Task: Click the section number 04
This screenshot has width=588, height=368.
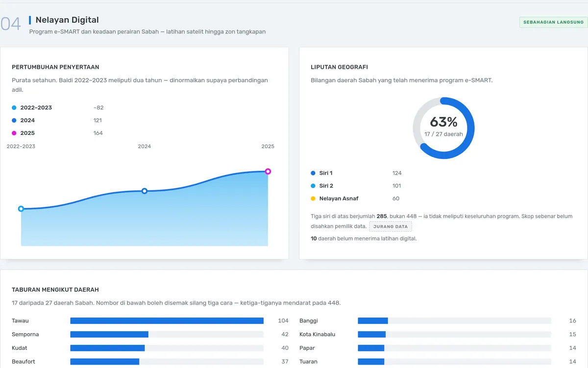Action: pos(10,24)
